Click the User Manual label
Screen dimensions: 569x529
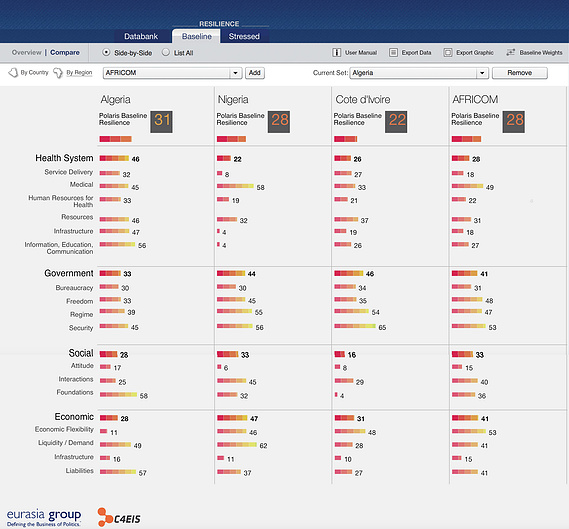[x=361, y=53]
